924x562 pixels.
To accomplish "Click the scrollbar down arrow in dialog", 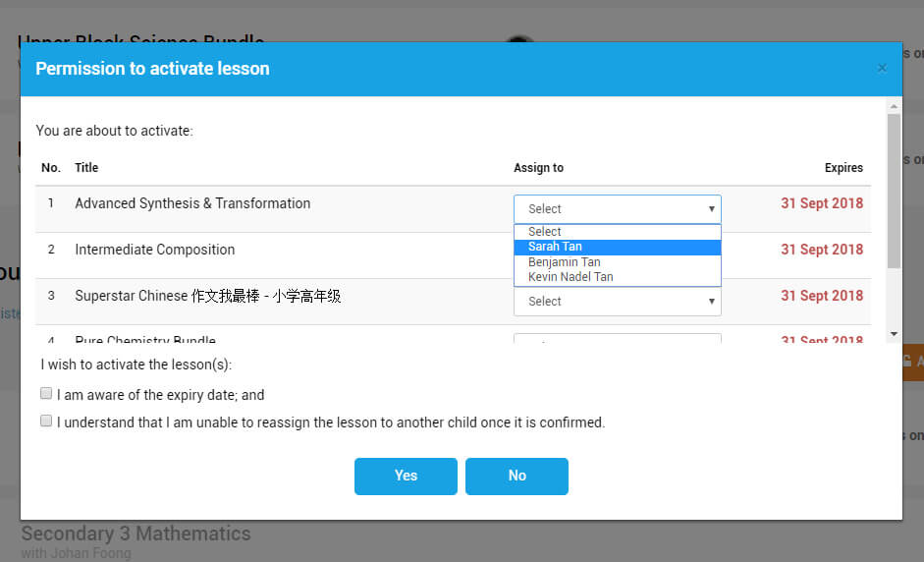I will [x=894, y=334].
